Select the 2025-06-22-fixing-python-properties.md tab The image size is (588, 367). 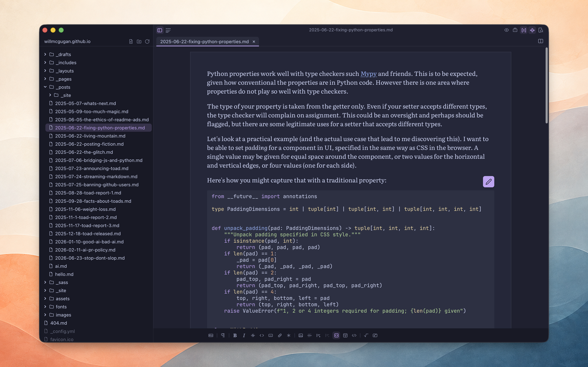pos(204,42)
